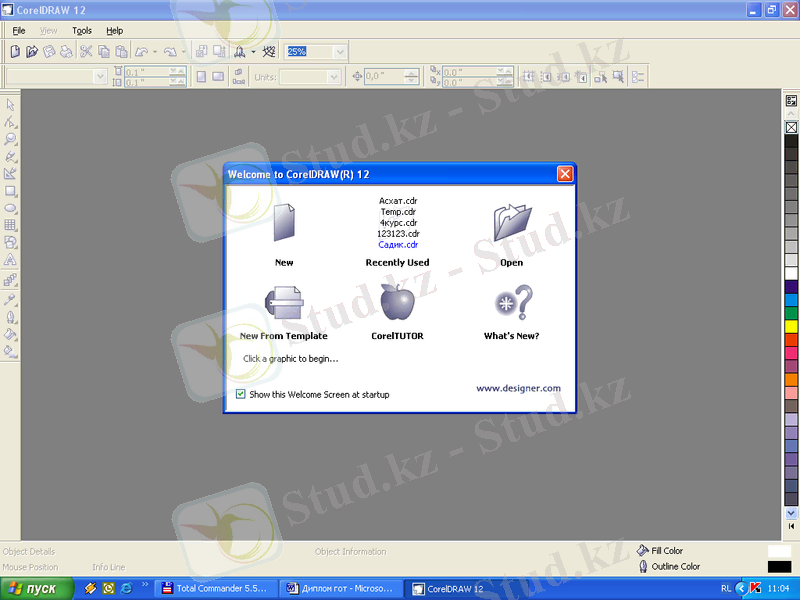Pick the green swatch in color palette
This screenshot has width=800, height=600.
(791, 313)
